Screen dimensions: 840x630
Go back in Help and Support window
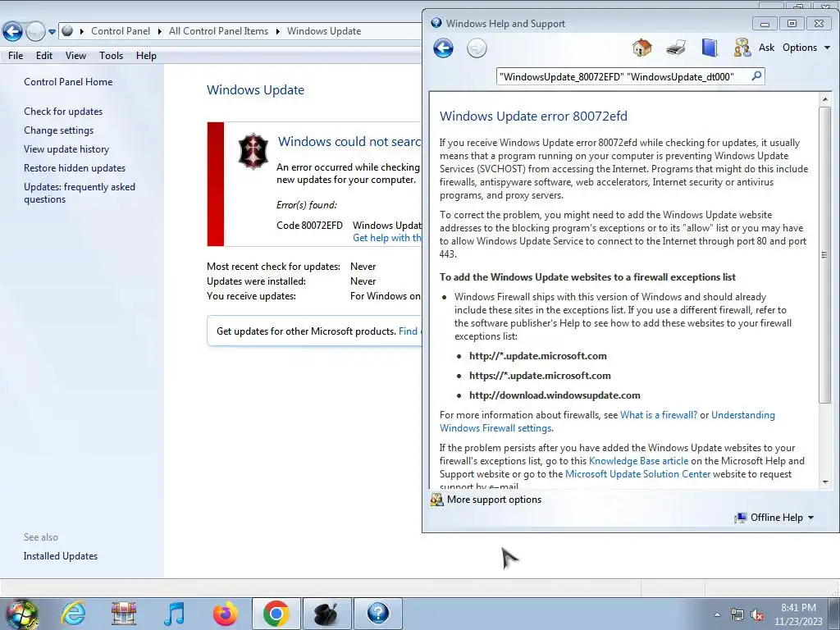pyautogui.click(x=443, y=48)
